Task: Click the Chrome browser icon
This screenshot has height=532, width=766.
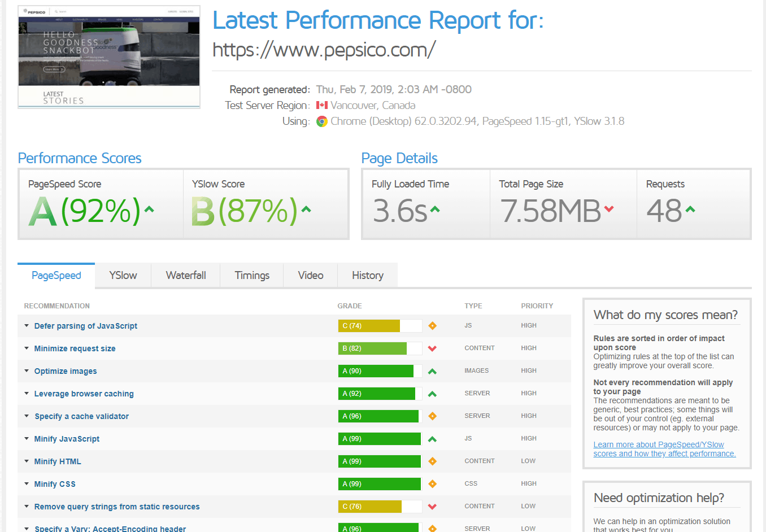Action: tap(322, 121)
